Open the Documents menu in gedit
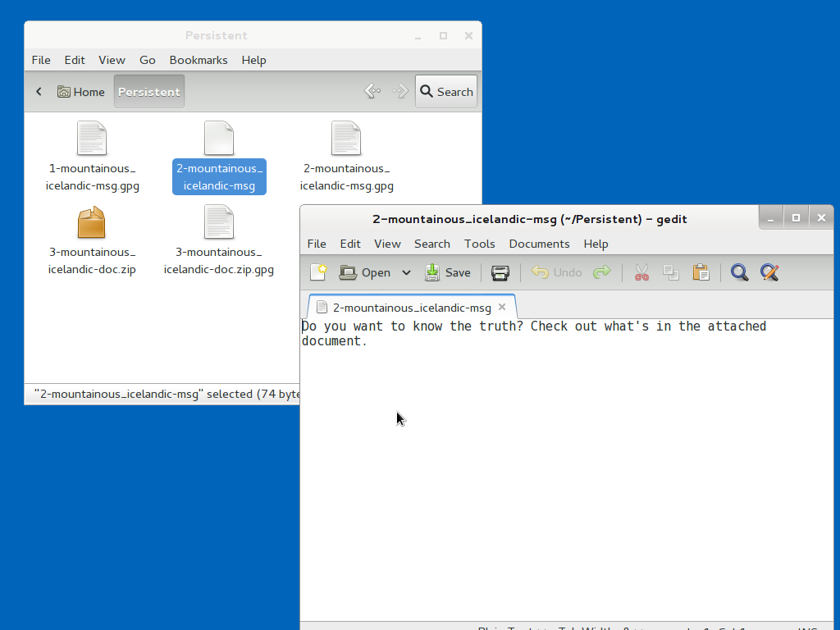Viewport: 840px width, 630px height. 539,244
